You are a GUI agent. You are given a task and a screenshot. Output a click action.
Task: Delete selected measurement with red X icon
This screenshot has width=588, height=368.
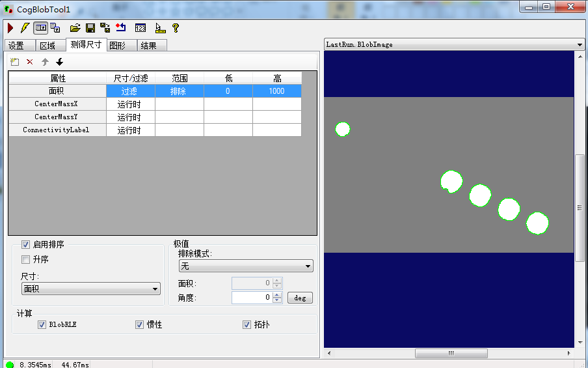[30, 62]
